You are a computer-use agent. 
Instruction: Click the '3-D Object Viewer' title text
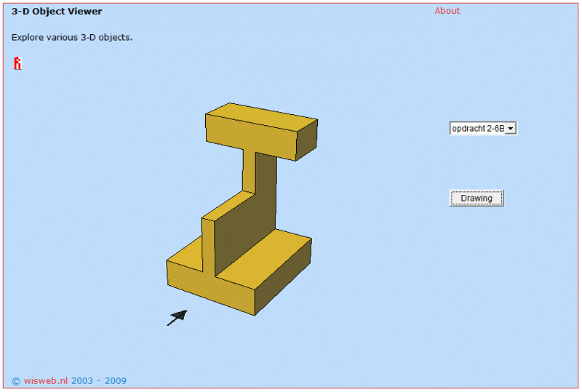[x=57, y=12]
